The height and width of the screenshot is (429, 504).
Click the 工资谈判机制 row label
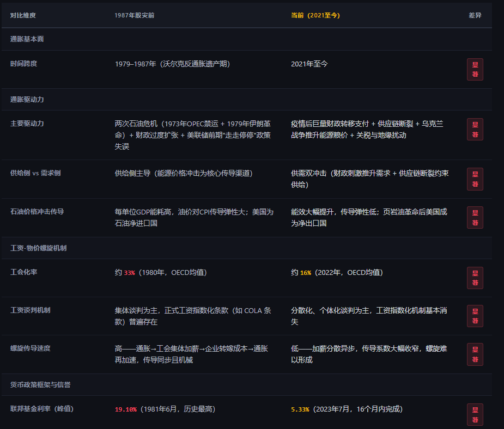tap(30, 310)
